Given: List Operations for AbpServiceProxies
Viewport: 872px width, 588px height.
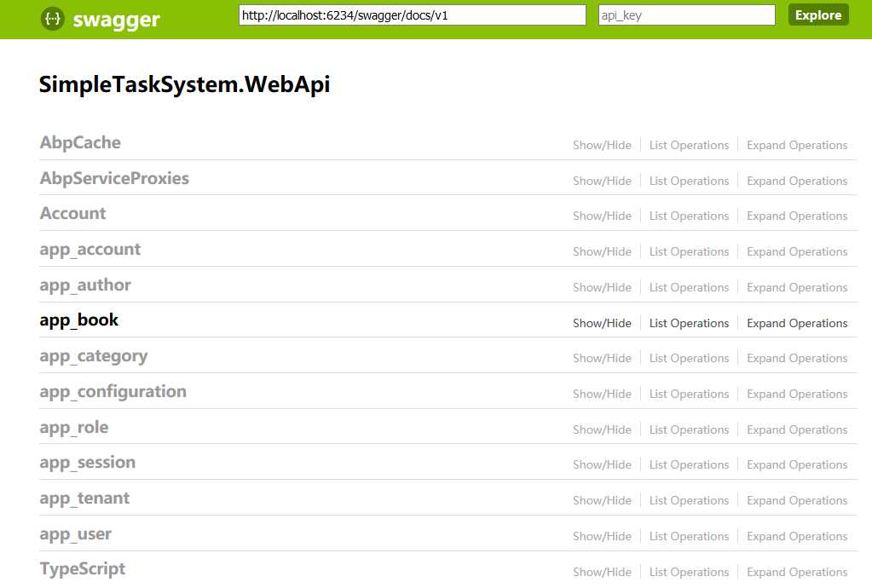Looking at the screenshot, I should pos(689,181).
